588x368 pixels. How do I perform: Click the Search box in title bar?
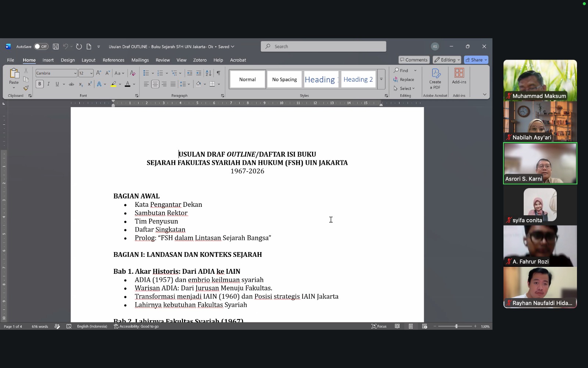click(x=323, y=46)
